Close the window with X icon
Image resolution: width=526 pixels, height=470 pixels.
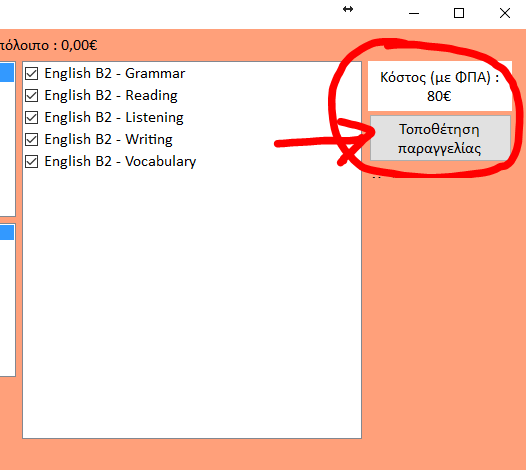coord(505,13)
